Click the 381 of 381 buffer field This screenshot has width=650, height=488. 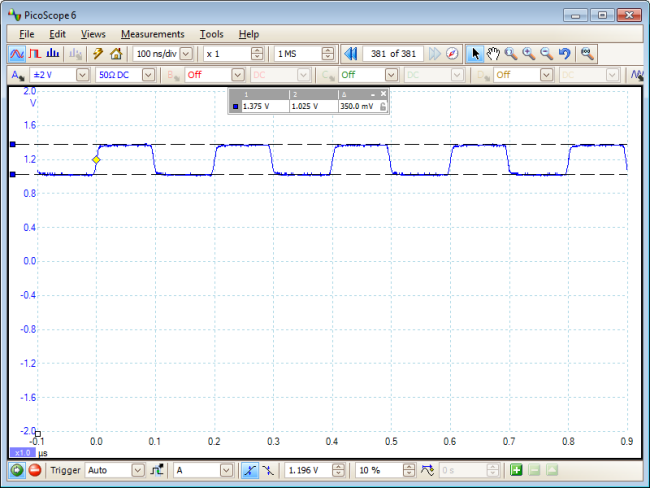(393, 54)
